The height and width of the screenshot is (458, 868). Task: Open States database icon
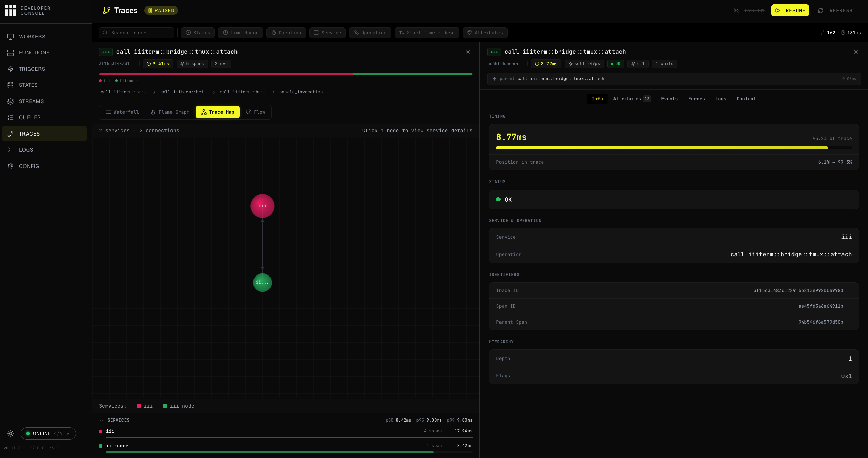11,85
